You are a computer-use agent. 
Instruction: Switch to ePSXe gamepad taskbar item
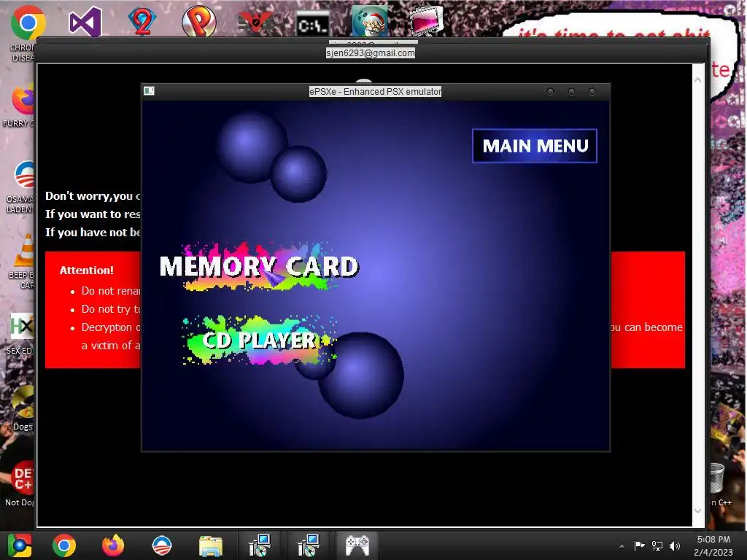point(357,545)
